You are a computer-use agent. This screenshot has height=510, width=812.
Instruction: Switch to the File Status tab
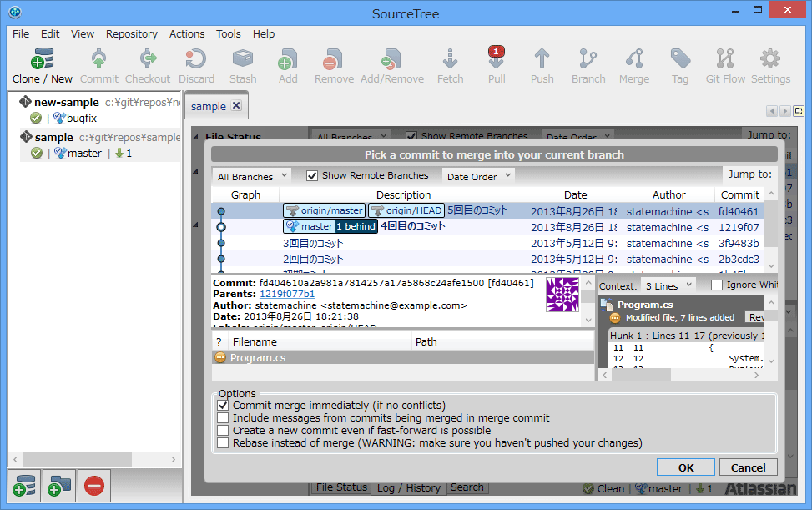(x=341, y=487)
